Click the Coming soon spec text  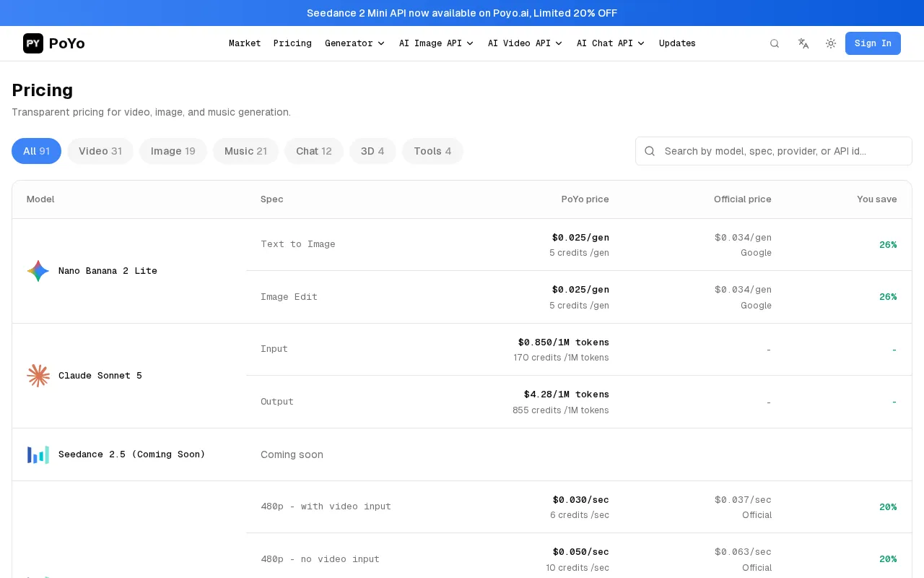pyautogui.click(x=292, y=454)
